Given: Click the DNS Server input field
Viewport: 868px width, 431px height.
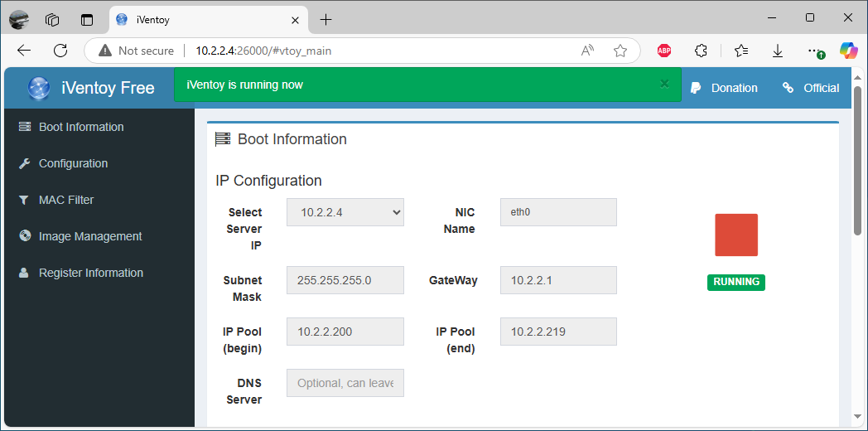Looking at the screenshot, I should tap(345, 383).
